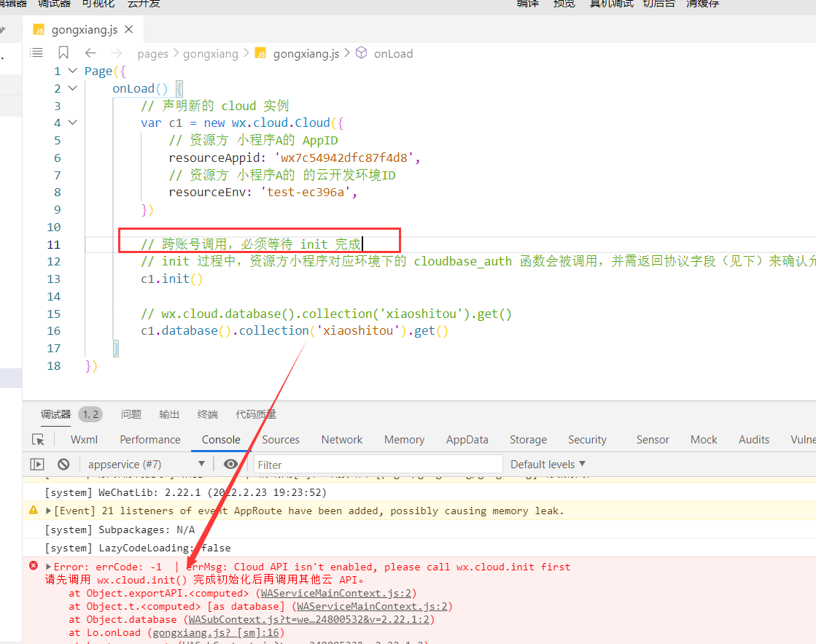
Task: Click the outline list icon in editor toolbar
Action: [x=36, y=53]
